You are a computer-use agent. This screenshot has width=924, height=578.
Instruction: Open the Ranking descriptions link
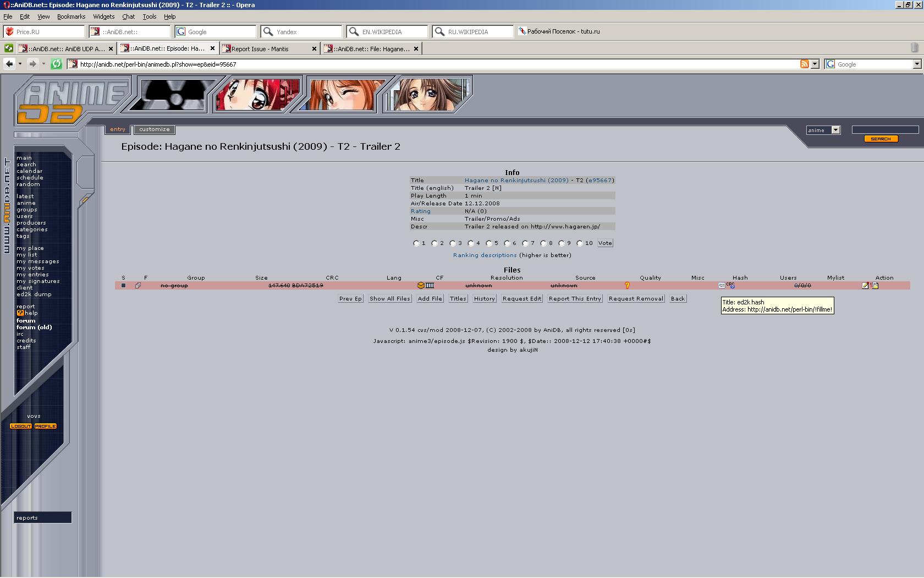[x=485, y=255]
